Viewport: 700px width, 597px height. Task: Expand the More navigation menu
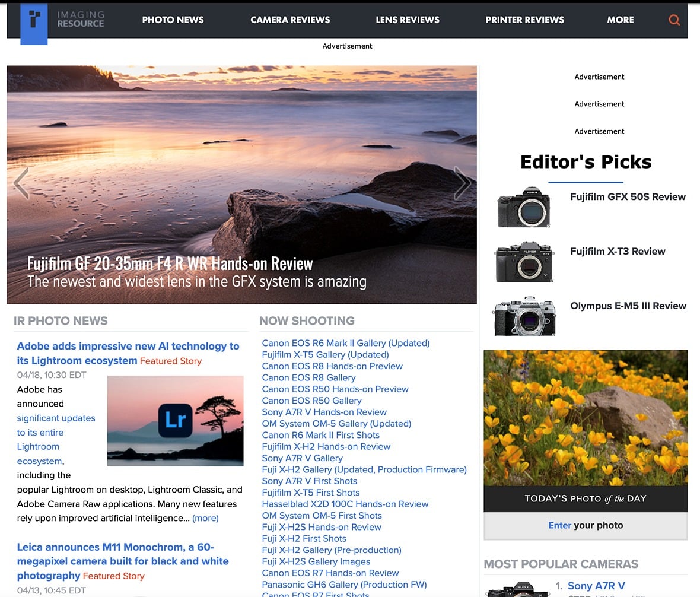(621, 20)
